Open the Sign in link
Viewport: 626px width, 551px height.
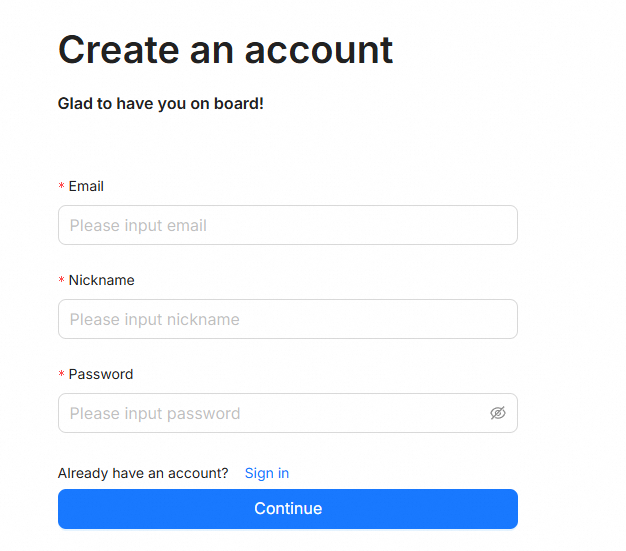267,473
